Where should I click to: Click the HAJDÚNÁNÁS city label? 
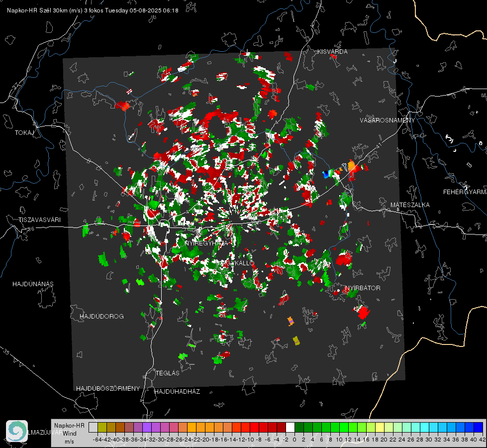[x=33, y=284]
